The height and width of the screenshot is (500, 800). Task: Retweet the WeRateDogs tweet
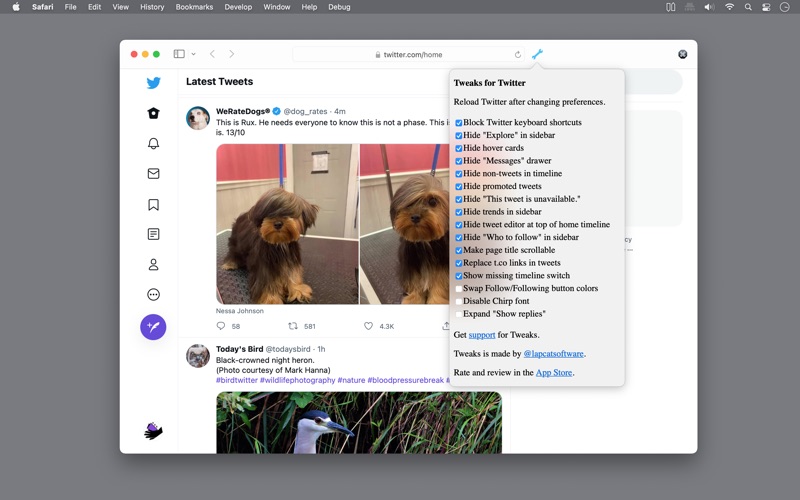pos(293,326)
